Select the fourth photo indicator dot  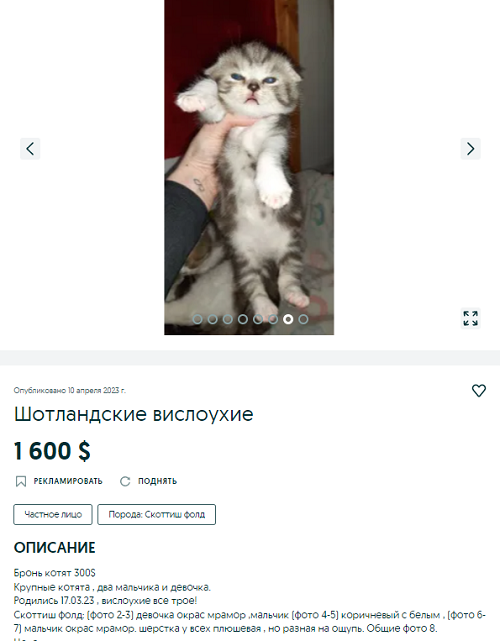(x=243, y=319)
